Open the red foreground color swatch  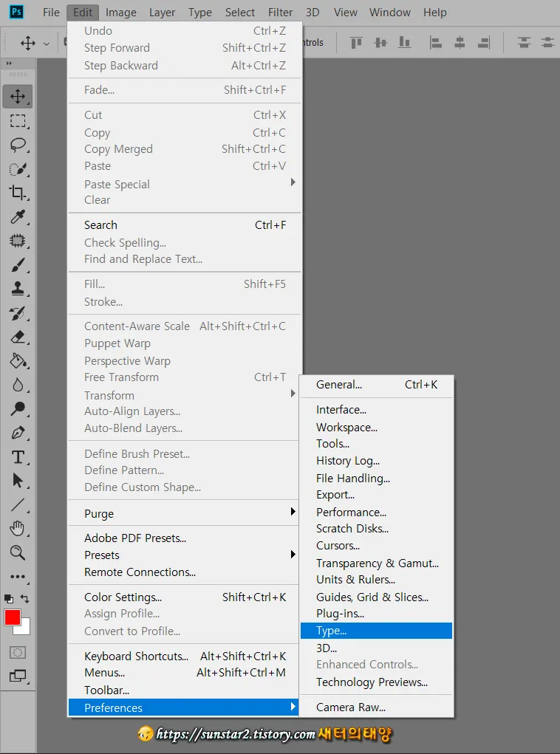pos(13,617)
